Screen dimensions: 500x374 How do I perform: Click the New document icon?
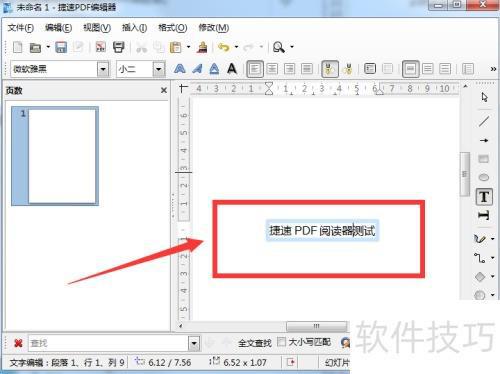pyautogui.click(x=18, y=47)
